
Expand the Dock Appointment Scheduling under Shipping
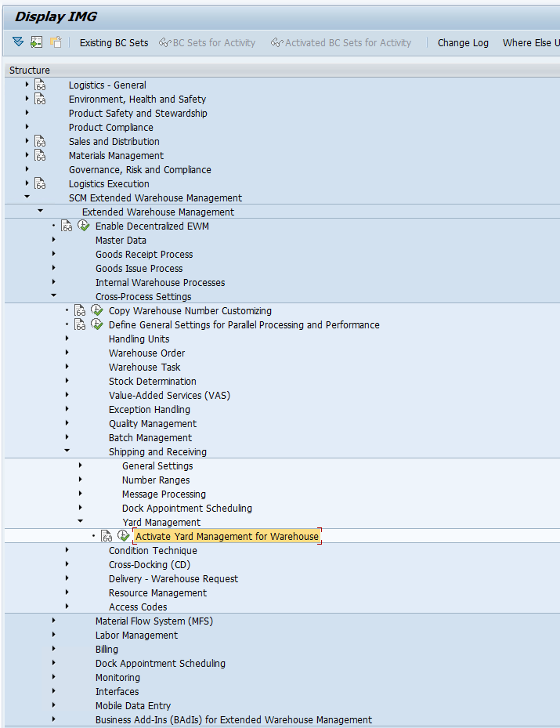(81, 508)
